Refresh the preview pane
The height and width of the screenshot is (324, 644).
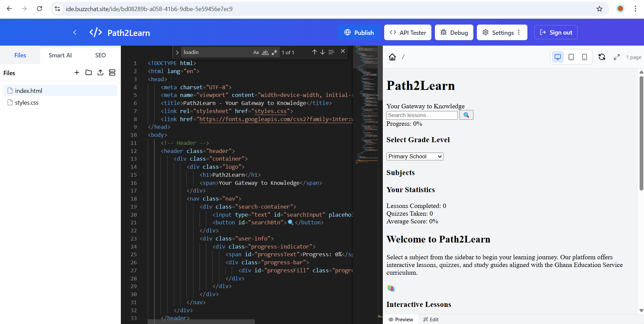click(x=602, y=57)
